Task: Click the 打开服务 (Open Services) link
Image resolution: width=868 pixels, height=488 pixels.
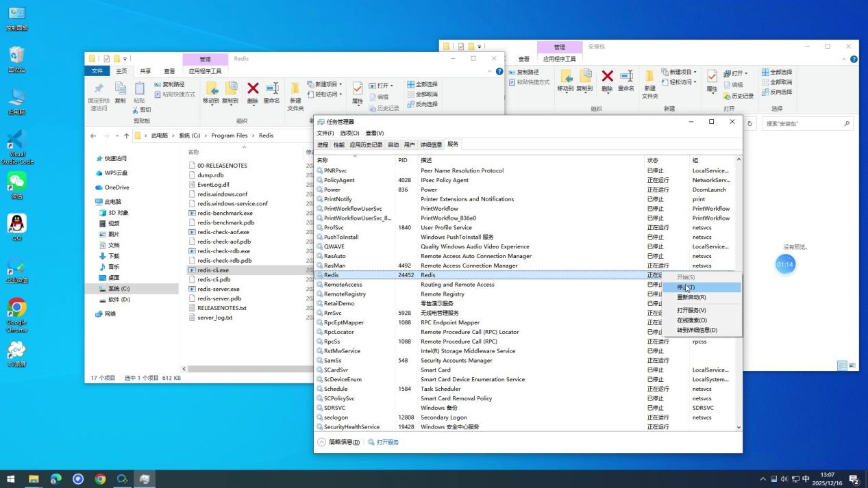Action: point(387,442)
